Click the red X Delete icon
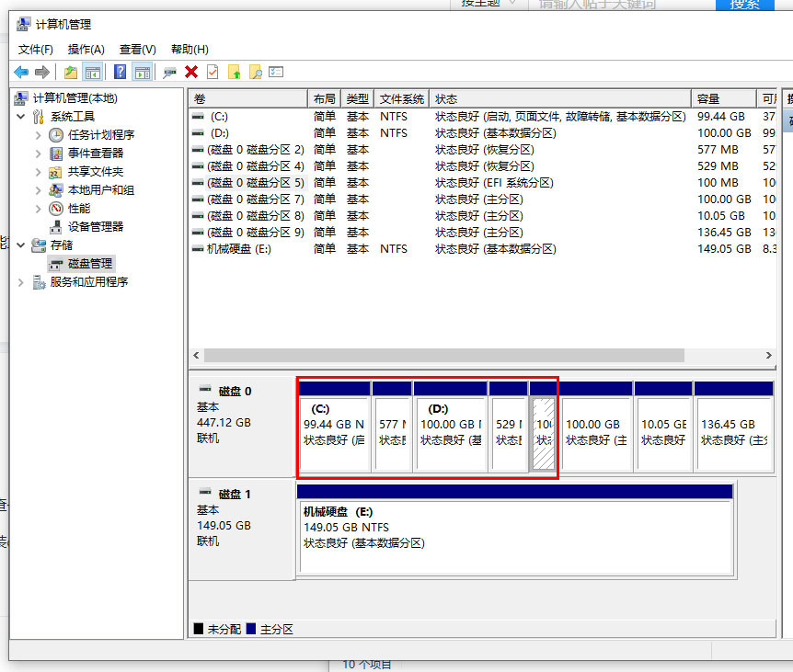Screen dimensions: 793x672 tap(191, 73)
